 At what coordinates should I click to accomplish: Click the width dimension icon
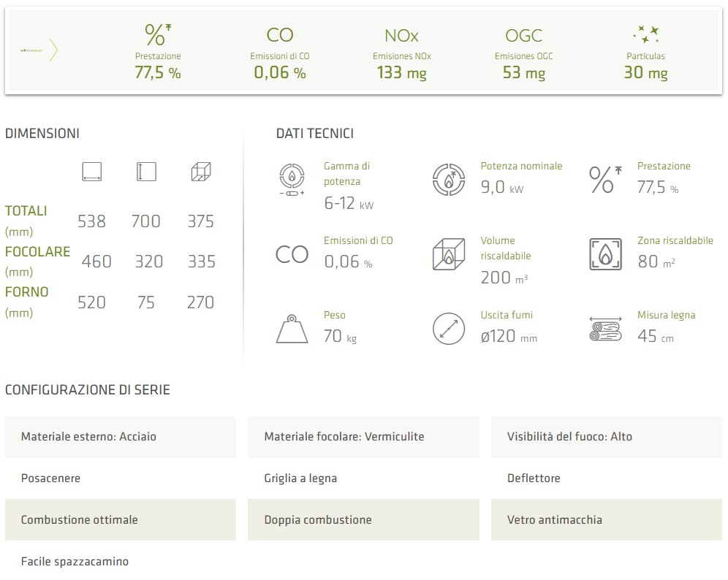click(x=92, y=172)
